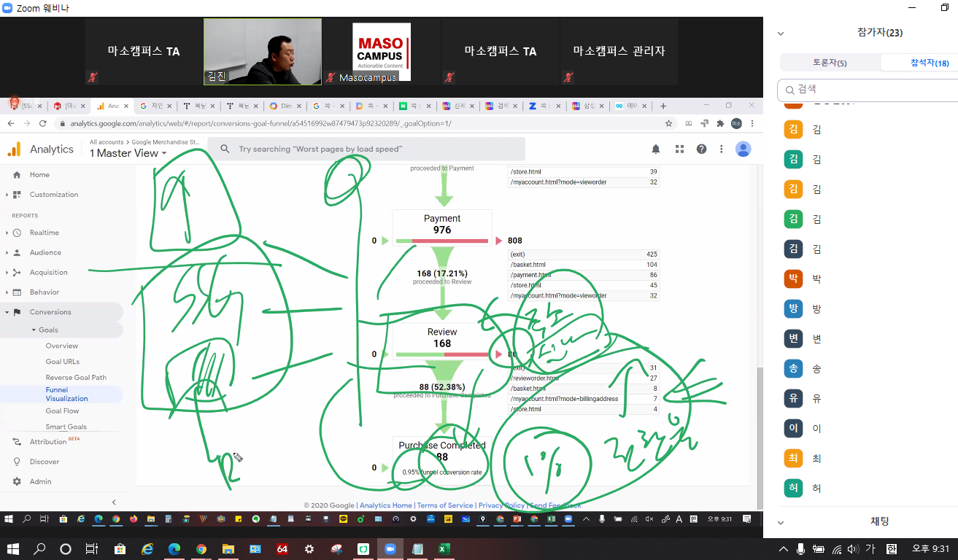Collapse the Analytics sidebar with arrow
958x560 pixels.
[x=114, y=502]
